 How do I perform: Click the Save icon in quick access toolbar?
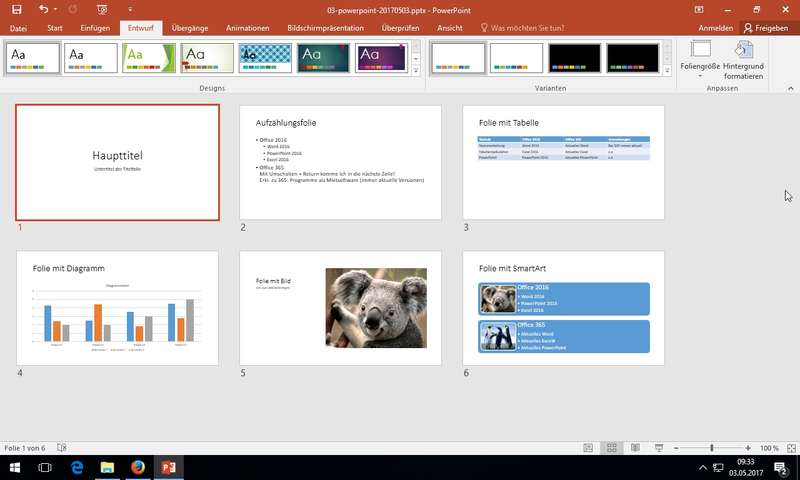tap(15, 9)
